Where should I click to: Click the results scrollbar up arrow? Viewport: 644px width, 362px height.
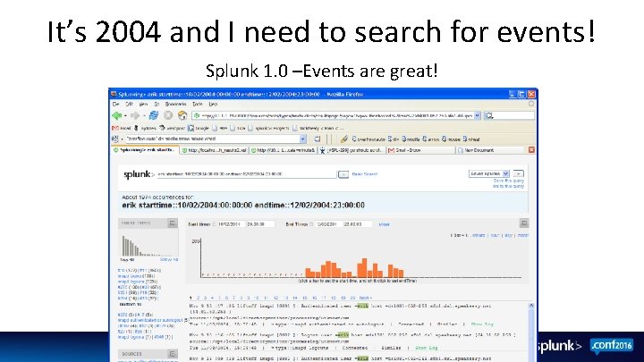531,306
